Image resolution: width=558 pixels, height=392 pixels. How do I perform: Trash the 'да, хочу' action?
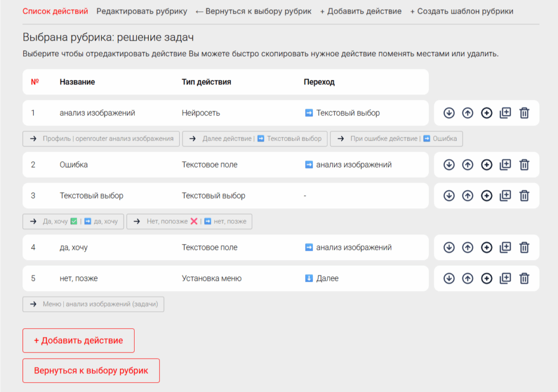click(524, 248)
